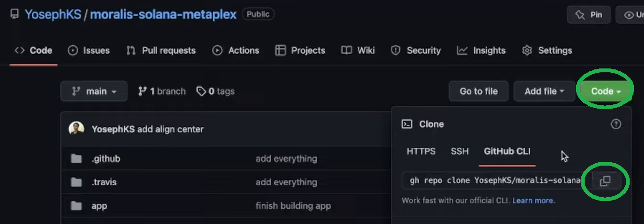Open the moralis-solana-metaplex repository link
This screenshot has width=644, height=224.
click(163, 14)
